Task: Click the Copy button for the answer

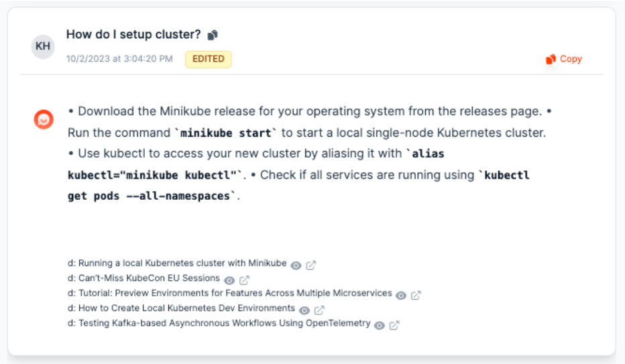Action: (564, 59)
